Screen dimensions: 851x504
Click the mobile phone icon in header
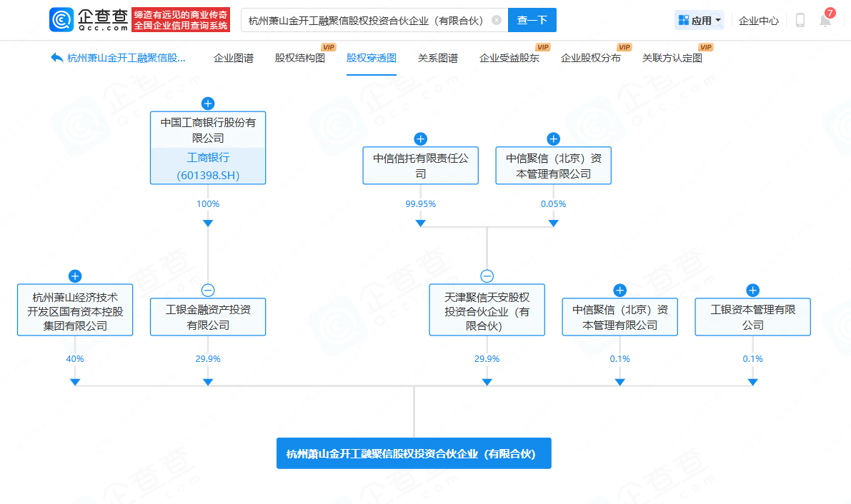tap(800, 21)
